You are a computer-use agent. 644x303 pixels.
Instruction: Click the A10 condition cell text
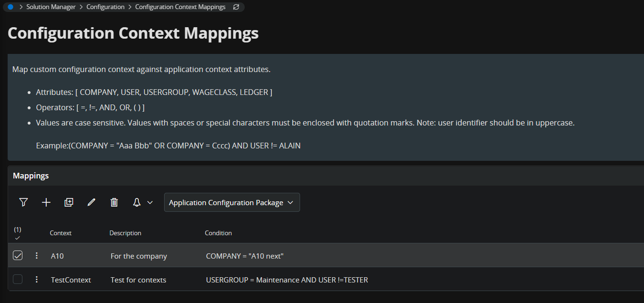coord(245,256)
